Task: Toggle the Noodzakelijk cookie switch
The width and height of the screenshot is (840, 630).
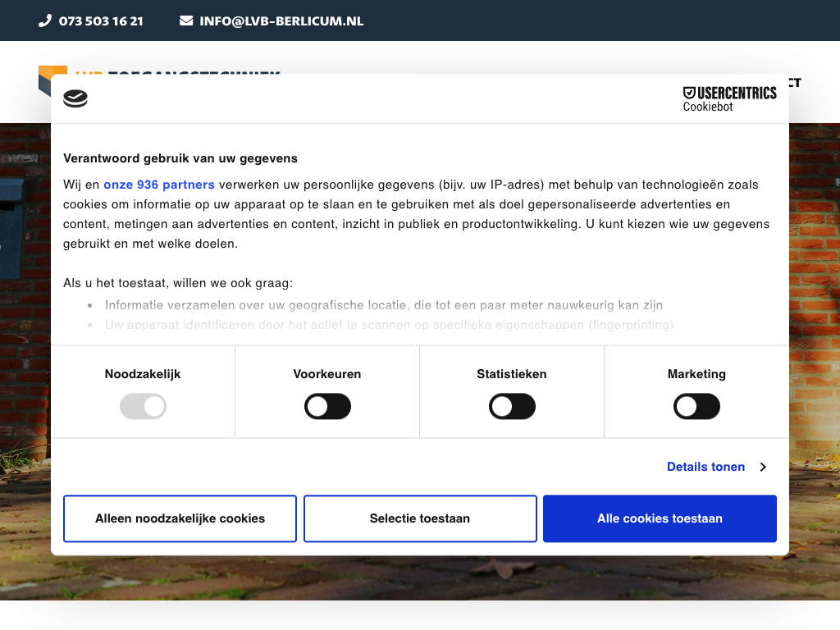Action: tap(143, 406)
